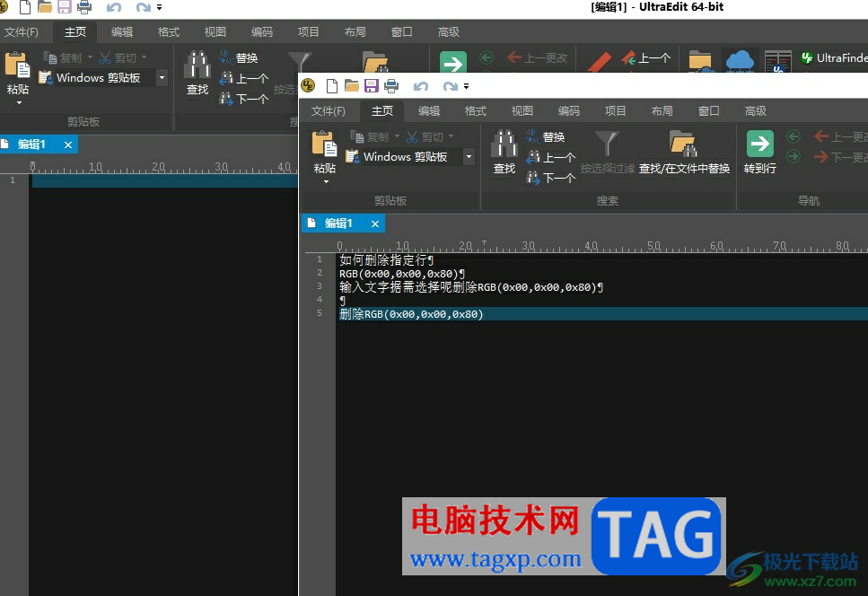Screen dimensions: 868x596
Task: Switch to Coding tab in front window
Action: click(x=568, y=110)
